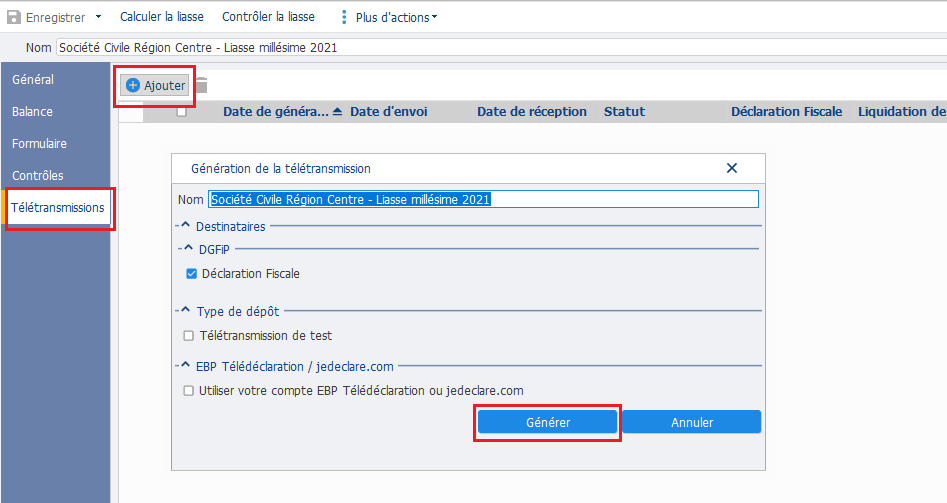
Task: Toggle the select-all checkbox in table header
Action: click(182, 111)
